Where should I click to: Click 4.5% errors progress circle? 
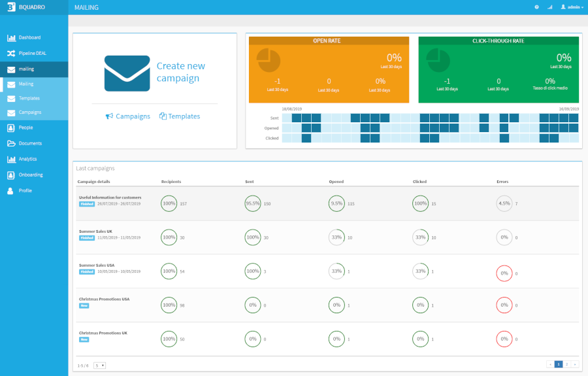504,203
